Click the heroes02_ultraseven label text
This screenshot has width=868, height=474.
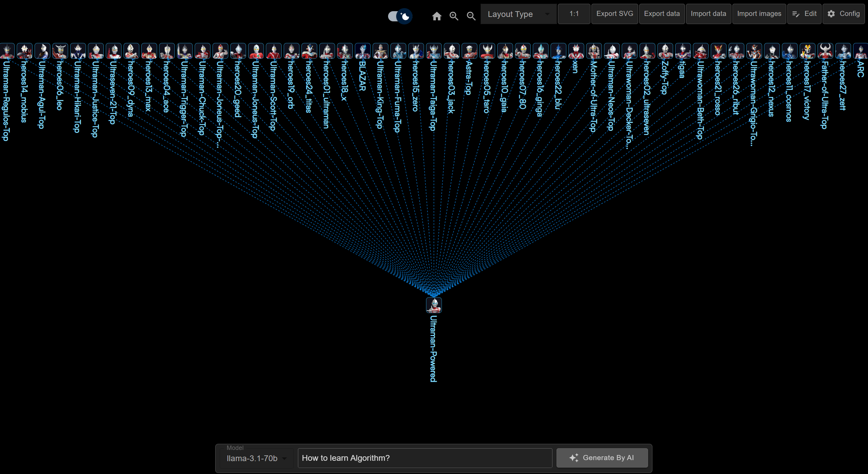647,98
